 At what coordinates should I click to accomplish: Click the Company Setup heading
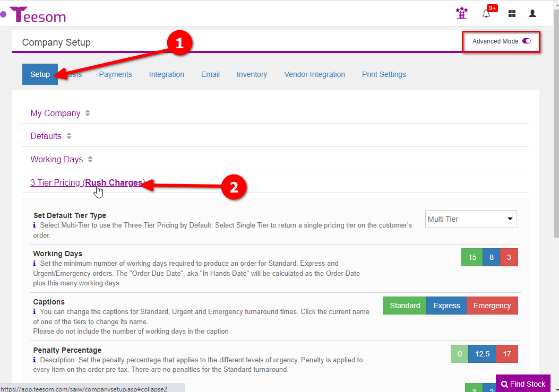[x=56, y=42]
